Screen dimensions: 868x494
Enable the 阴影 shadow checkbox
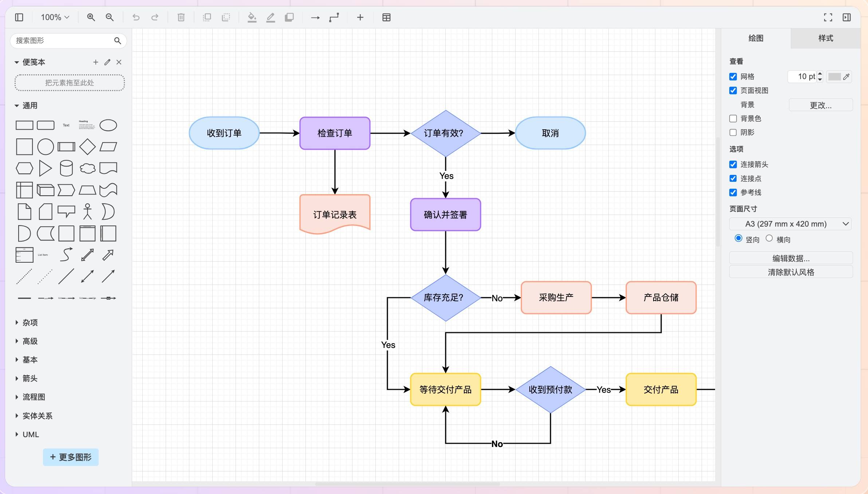click(x=733, y=133)
